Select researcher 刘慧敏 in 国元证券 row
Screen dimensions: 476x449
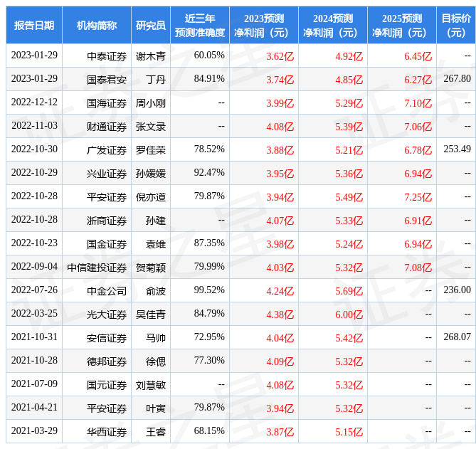pos(151,385)
